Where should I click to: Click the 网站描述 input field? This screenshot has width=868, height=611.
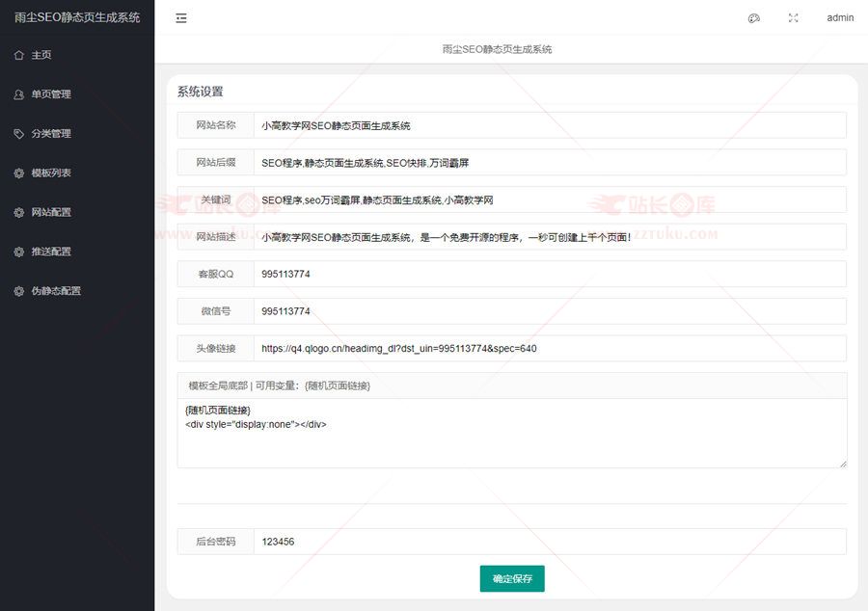pyautogui.click(x=550, y=237)
